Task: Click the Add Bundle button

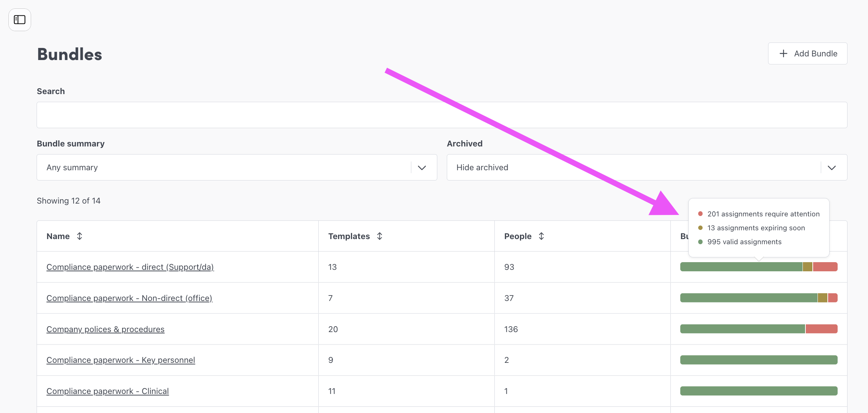Action: pos(808,54)
